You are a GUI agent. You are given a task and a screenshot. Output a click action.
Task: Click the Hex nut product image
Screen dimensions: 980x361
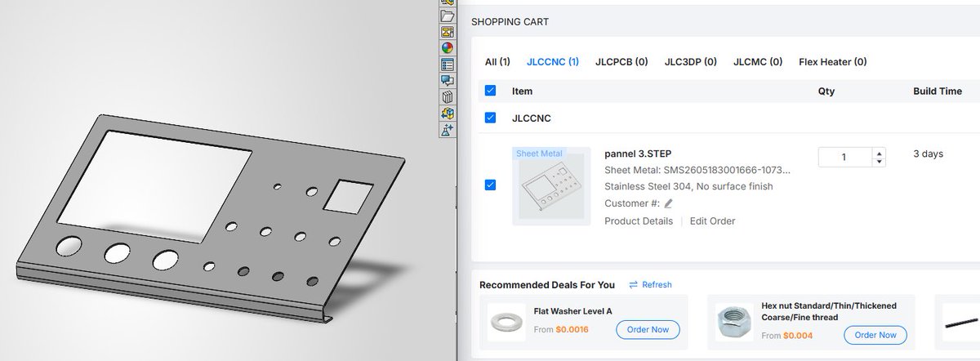tap(734, 322)
